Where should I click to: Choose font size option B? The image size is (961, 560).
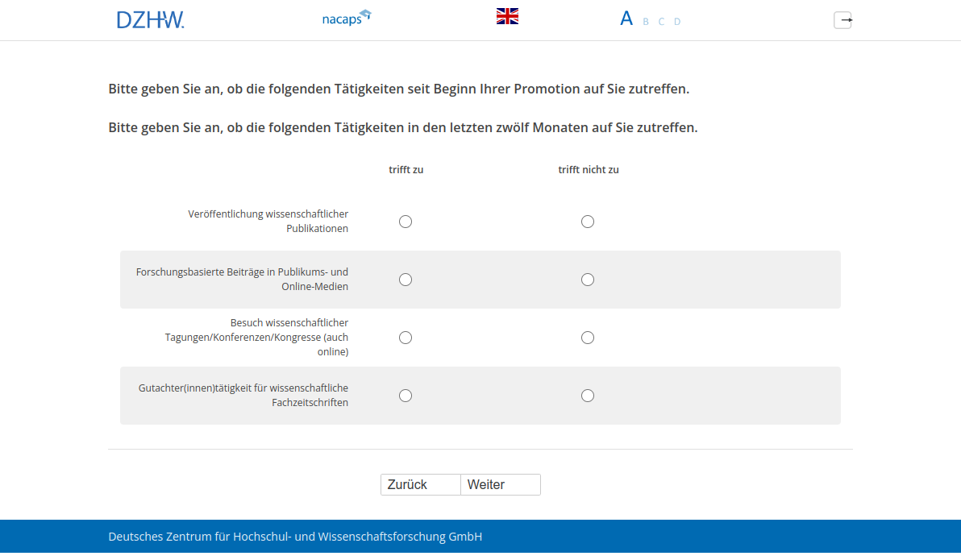[646, 22]
